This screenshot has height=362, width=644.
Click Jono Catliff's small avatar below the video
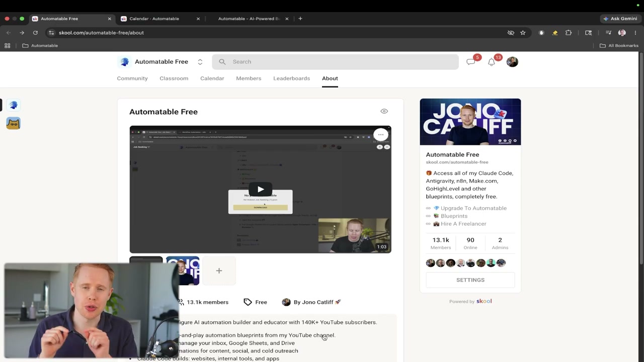pos(286,302)
